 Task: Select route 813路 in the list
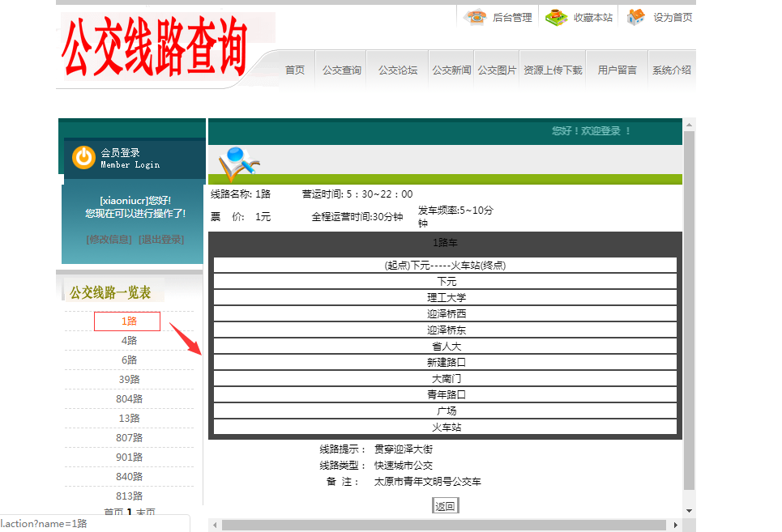click(129, 496)
